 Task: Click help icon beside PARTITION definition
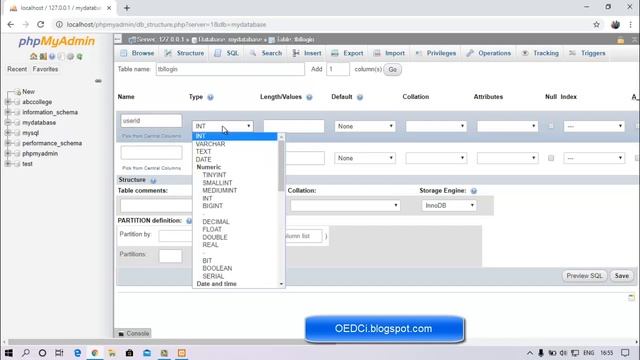pos(189,220)
